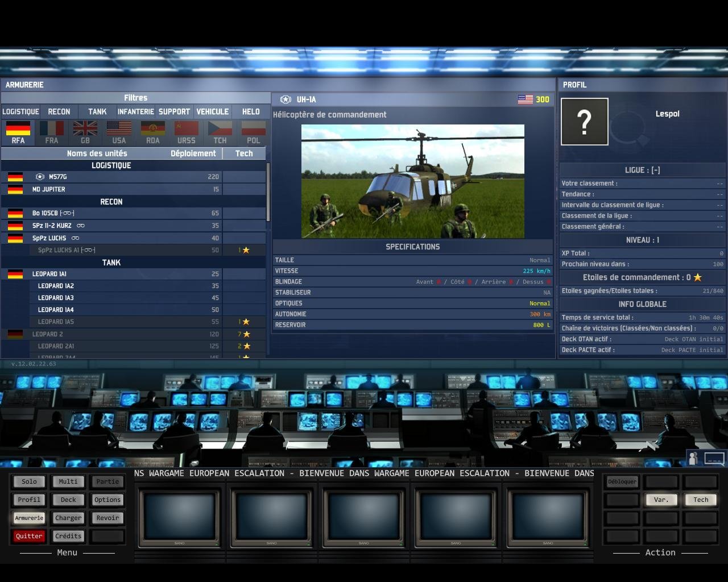Switch to the INFANTERIE filter tab
The image size is (728, 582).
tap(136, 112)
